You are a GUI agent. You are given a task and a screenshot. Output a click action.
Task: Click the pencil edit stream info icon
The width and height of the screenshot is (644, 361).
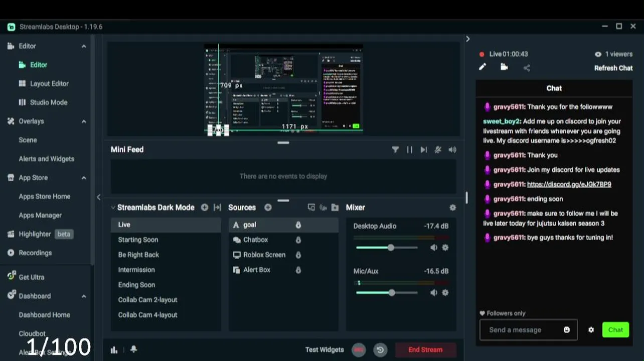482,67
